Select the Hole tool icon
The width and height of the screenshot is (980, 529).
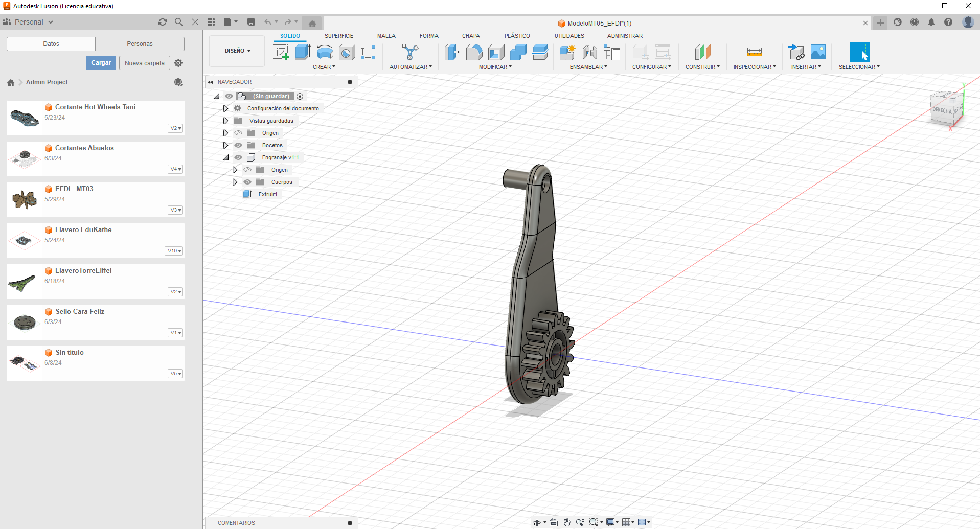click(347, 52)
